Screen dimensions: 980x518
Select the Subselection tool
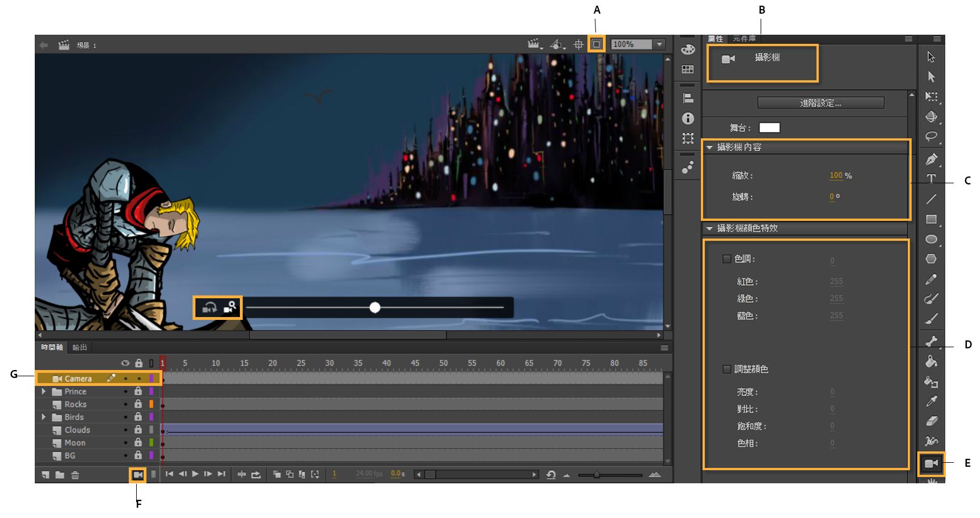pos(931,76)
